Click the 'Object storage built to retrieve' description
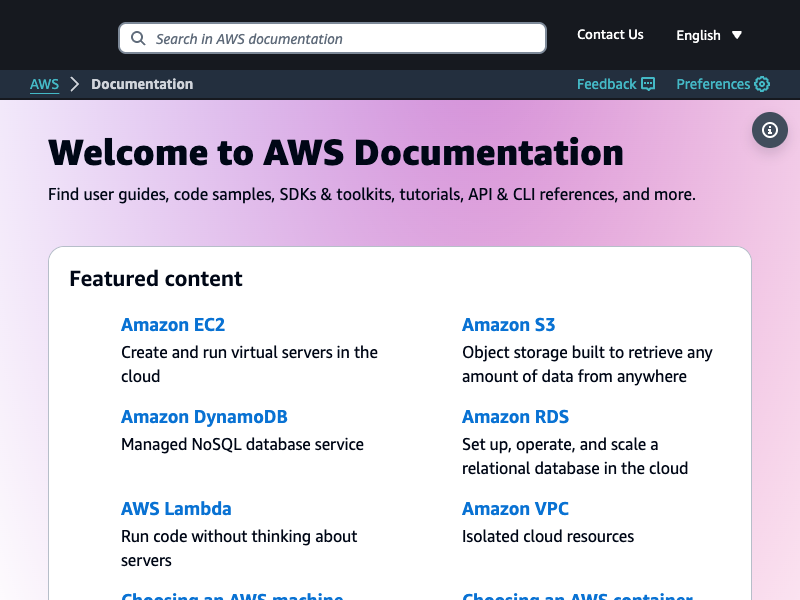 (x=587, y=364)
